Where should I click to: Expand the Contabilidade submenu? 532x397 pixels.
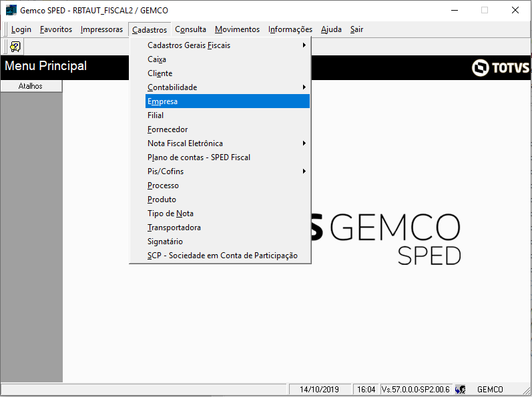coord(228,87)
